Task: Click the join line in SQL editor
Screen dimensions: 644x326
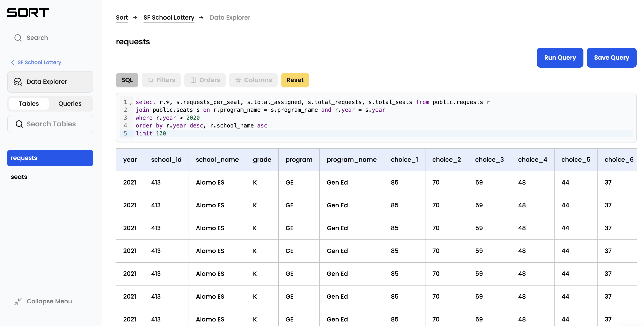Action: point(261,110)
